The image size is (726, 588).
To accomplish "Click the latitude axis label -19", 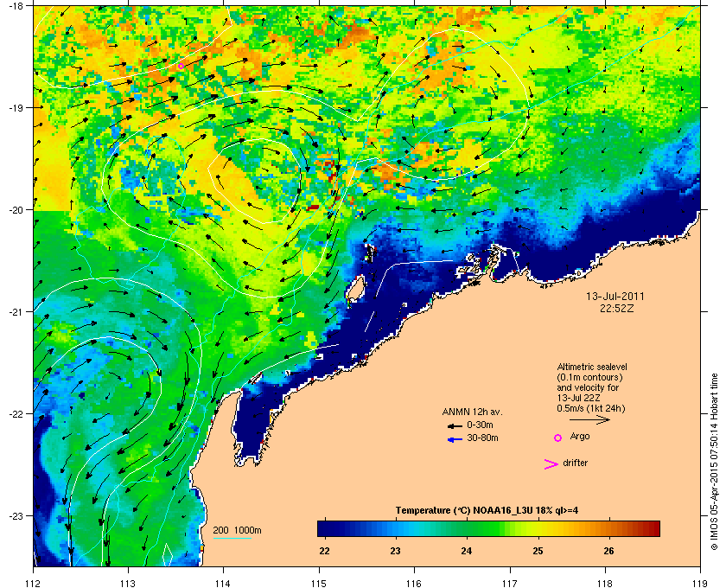I will (16, 108).
